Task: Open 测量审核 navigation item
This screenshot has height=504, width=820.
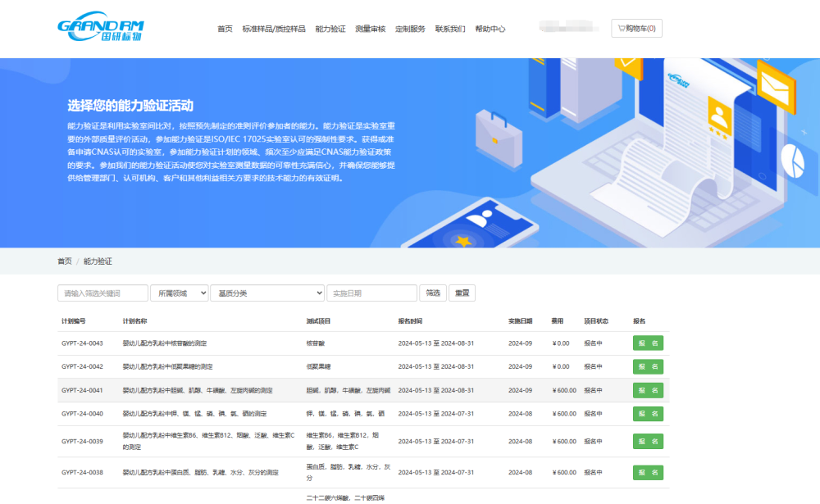Action: [x=370, y=29]
